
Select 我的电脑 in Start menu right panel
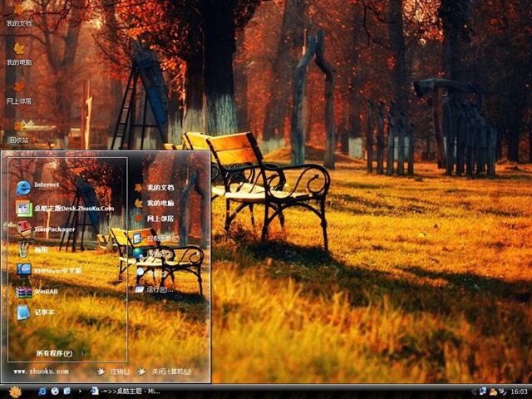pos(160,203)
